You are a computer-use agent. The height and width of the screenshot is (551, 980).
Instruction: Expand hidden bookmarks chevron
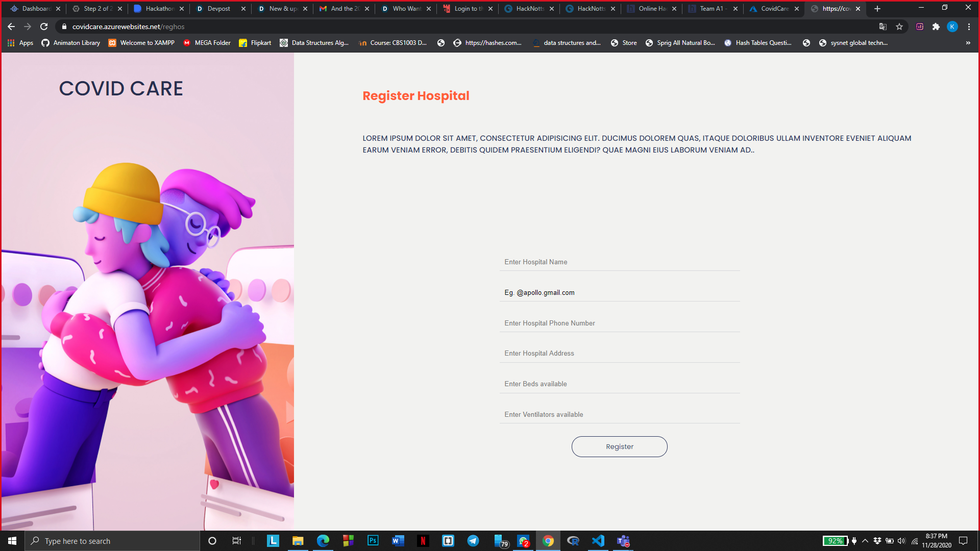pyautogui.click(x=968, y=43)
